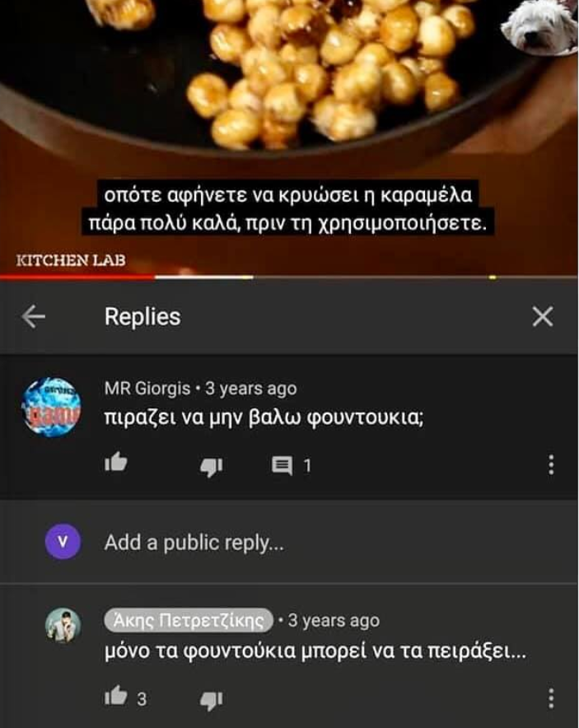
Task: Like MR Giorgis's comment
Action: [115, 463]
